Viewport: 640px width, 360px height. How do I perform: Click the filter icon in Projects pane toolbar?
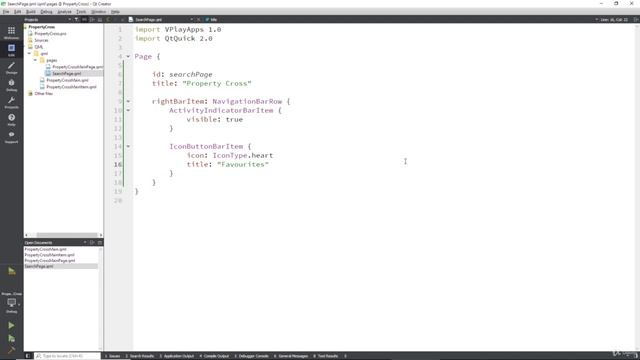pyautogui.click(x=76, y=19)
